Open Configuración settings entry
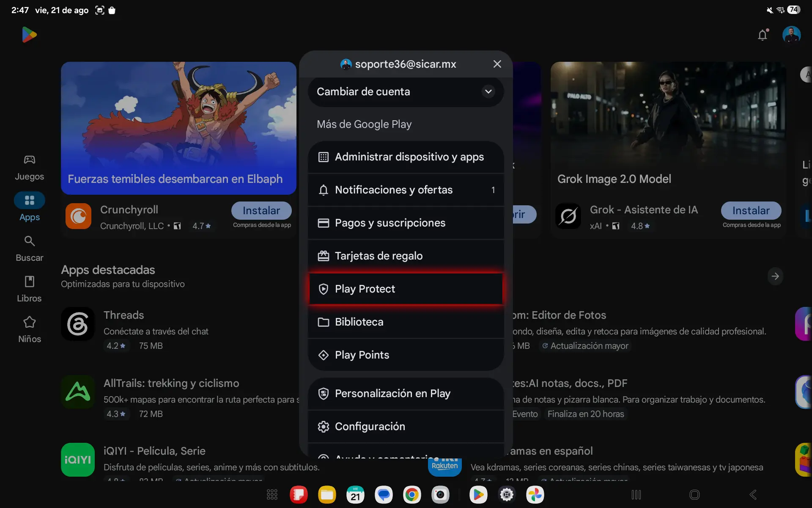 pos(406,427)
